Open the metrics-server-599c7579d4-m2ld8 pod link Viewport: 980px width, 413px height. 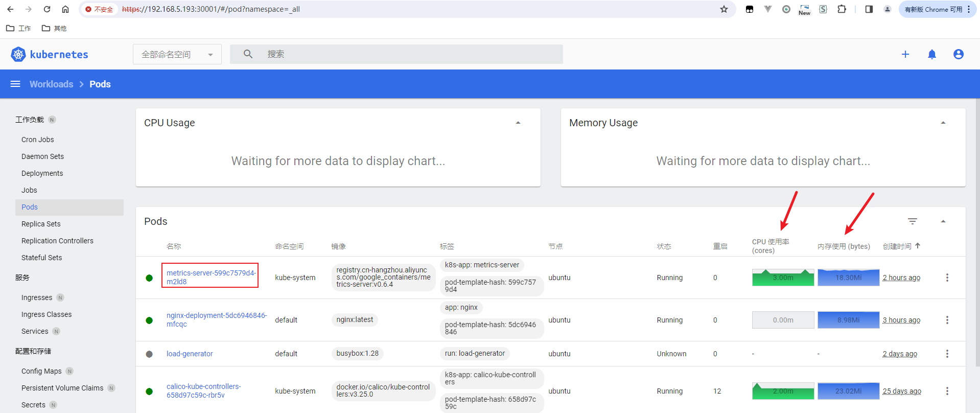click(211, 277)
